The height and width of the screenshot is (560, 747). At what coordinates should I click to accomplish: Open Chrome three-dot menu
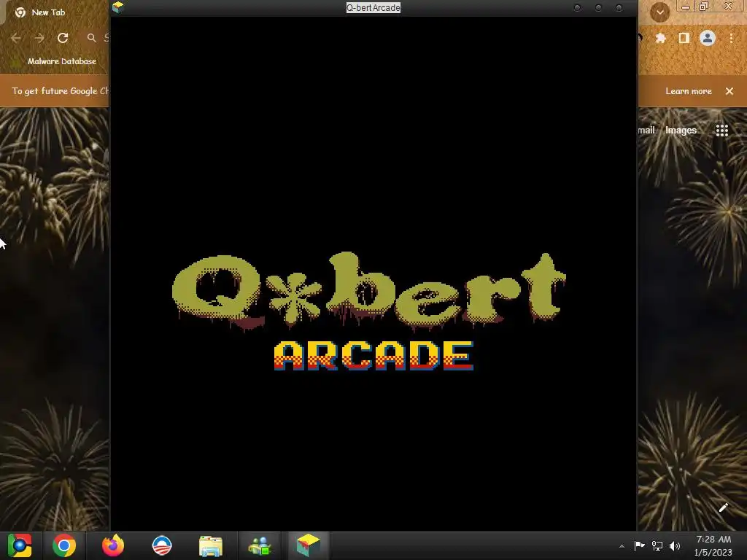[731, 38]
